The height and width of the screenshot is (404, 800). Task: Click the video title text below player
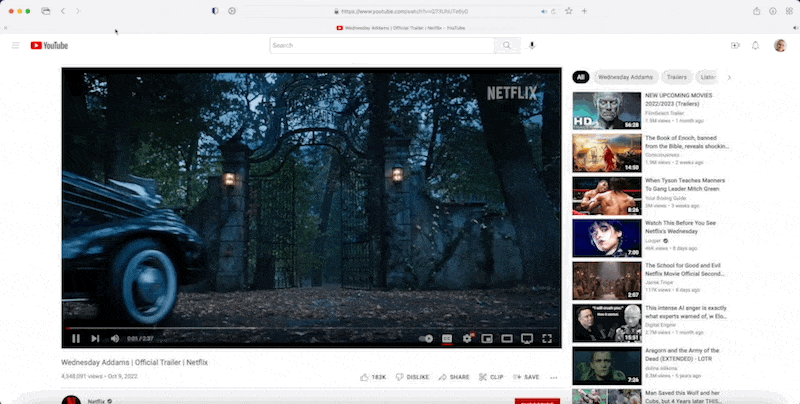pyautogui.click(x=135, y=363)
